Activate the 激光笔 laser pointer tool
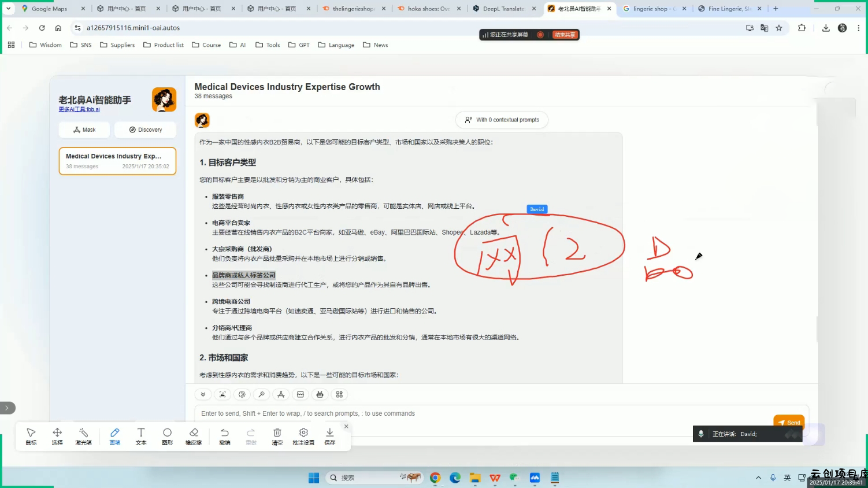 pyautogui.click(x=83, y=436)
